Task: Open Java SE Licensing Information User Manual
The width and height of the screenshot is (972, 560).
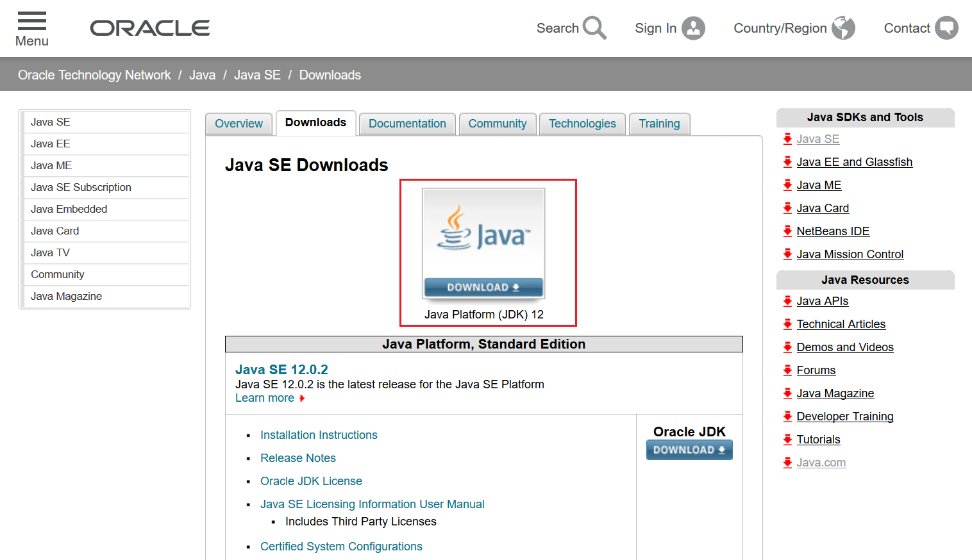Action: coord(373,504)
